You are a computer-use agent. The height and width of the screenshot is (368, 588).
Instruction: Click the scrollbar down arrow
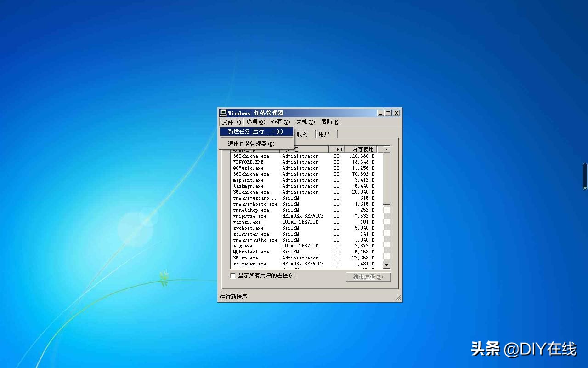(386, 265)
